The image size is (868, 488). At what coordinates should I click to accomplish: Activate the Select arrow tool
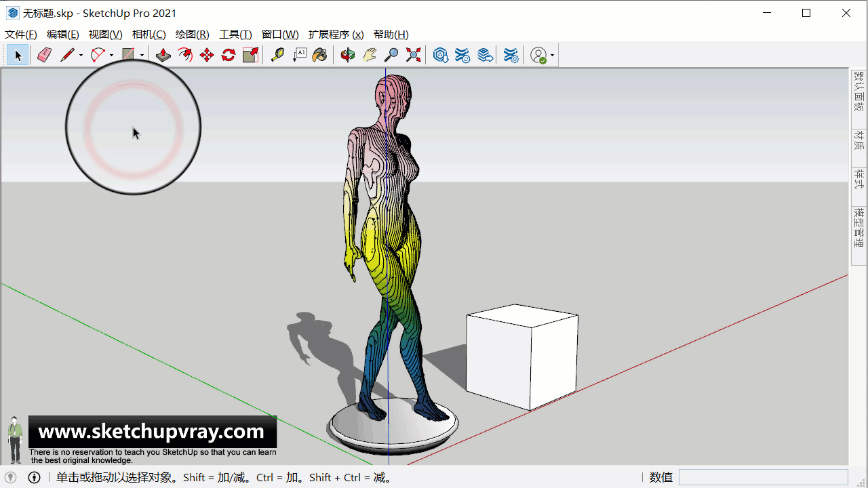[18, 55]
